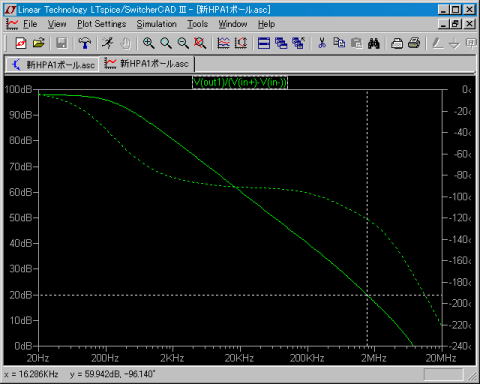Click the binoculars Find icon
Screen dimensions: 480x384
[374, 43]
